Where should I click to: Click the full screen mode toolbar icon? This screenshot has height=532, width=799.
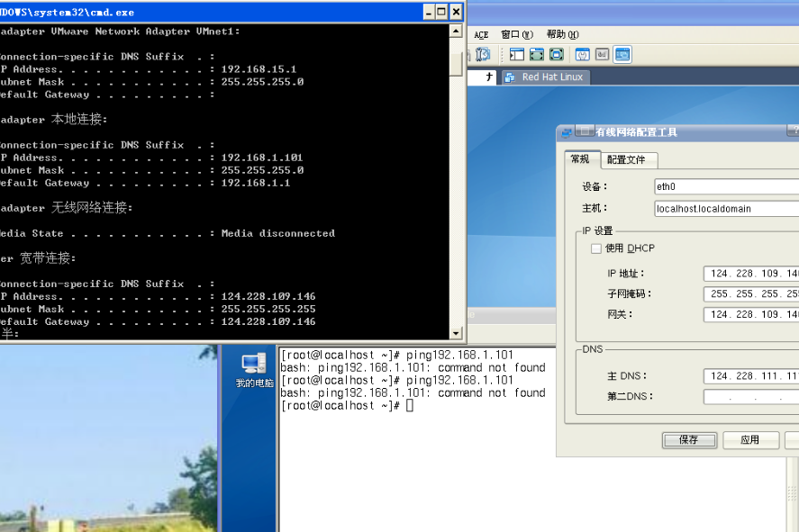[537, 55]
